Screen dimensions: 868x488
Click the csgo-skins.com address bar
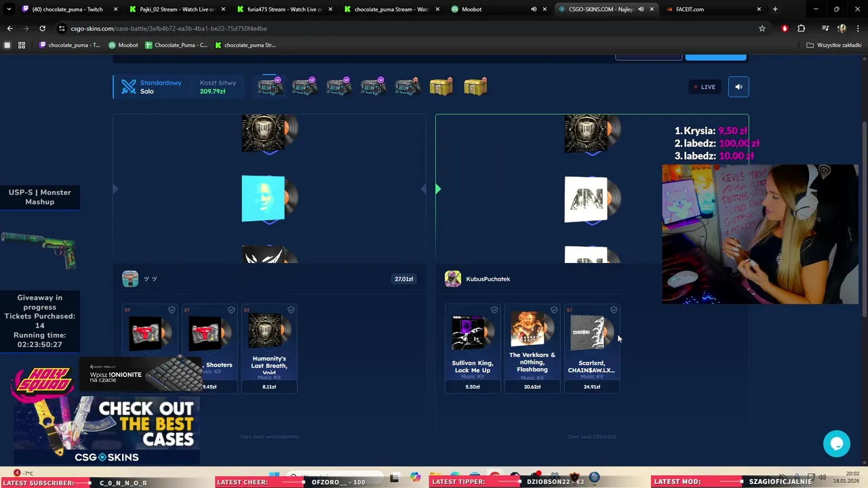[414, 28]
